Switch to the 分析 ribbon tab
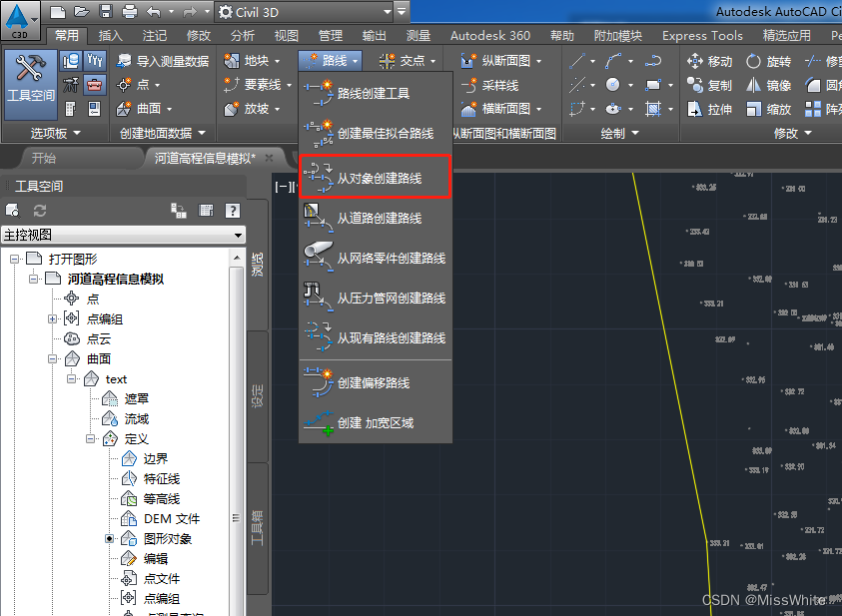The width and height of the screenshot is (842, 616). point(241,35)
